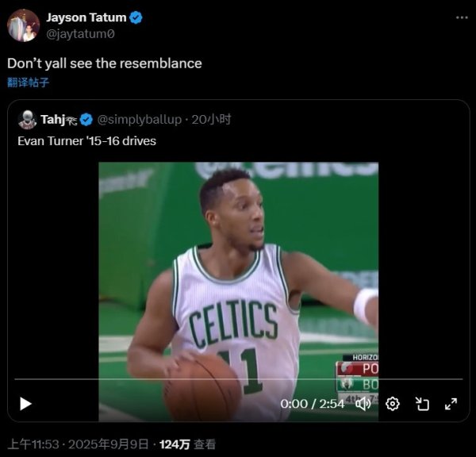Enter fullscreen video mode

pyautogui.click(x=451, y=404)
